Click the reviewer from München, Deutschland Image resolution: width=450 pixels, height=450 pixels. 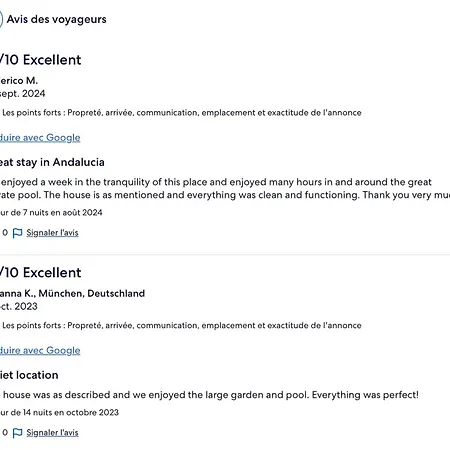[72, 293]
